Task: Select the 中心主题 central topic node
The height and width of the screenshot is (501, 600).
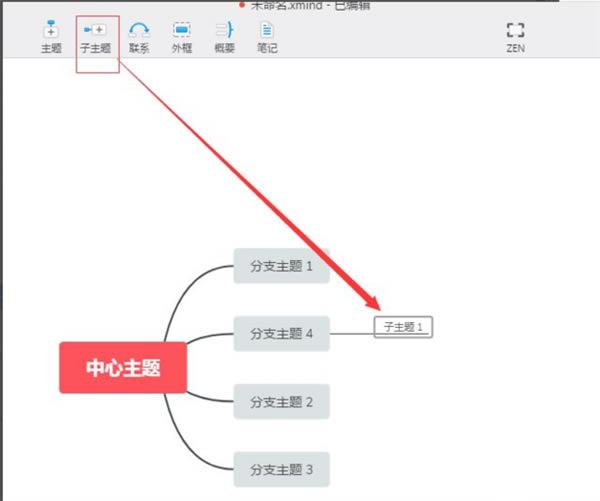Action: click(123, 367)
